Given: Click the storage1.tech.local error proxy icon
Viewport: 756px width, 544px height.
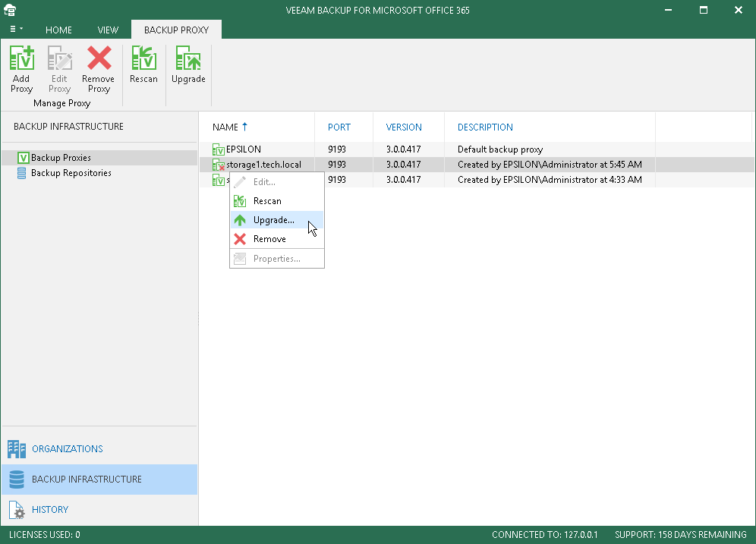Looking at the screenshot, I should 219,165.
